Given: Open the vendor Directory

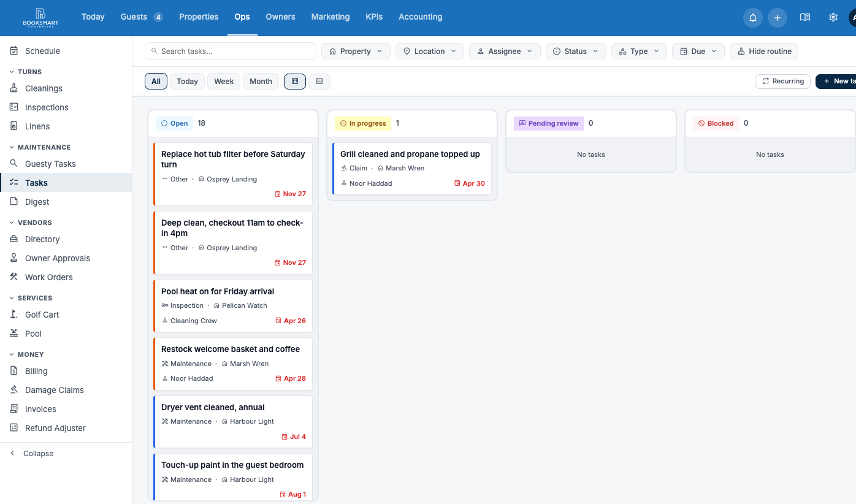Looking at the screenshot, I should (x=66, y=239).
